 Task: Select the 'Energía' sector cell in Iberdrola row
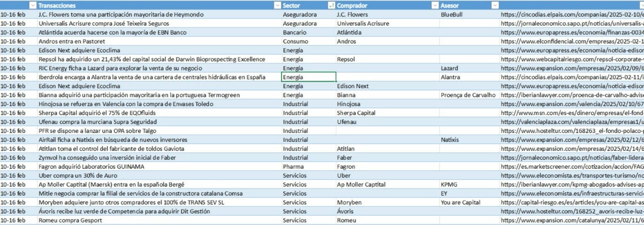tap(308, 77)
